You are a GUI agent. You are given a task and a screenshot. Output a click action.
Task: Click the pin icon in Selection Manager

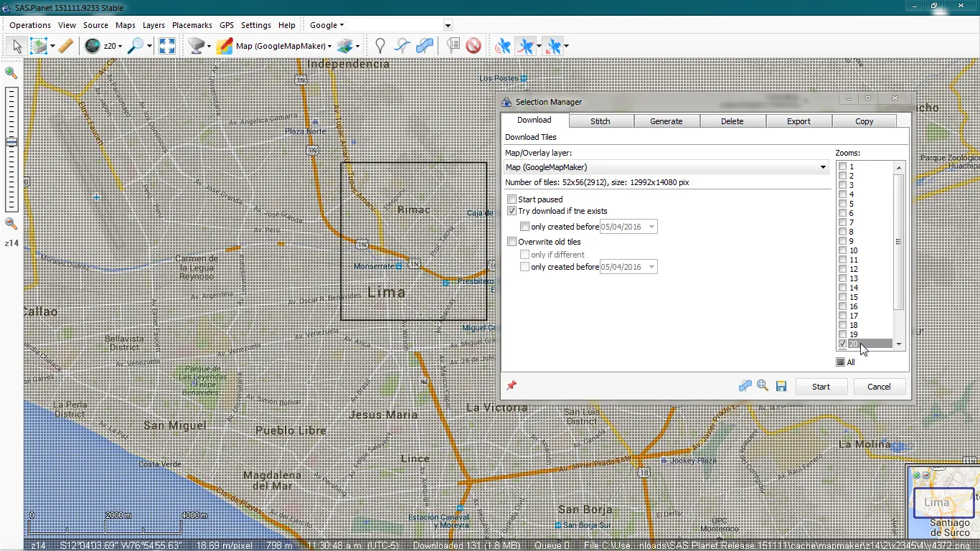512,386
